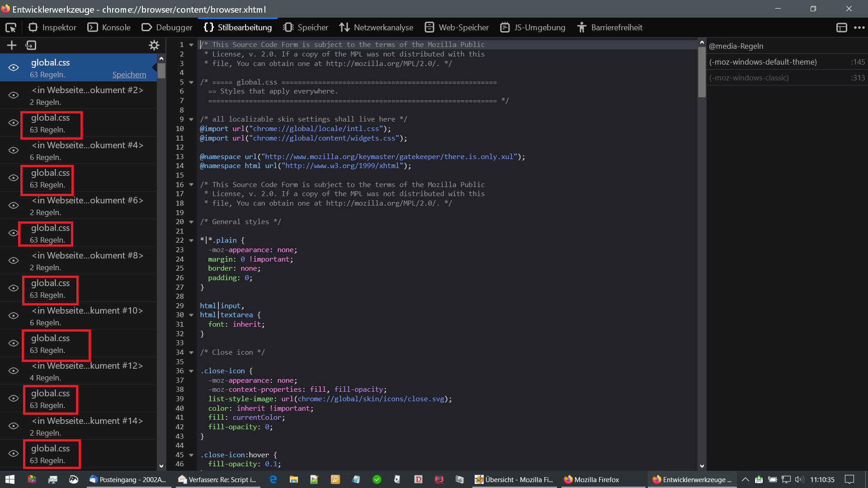The image size is (868, 488).
Task: Open the developer tools three-dots menu
Action: click(859, 28)
